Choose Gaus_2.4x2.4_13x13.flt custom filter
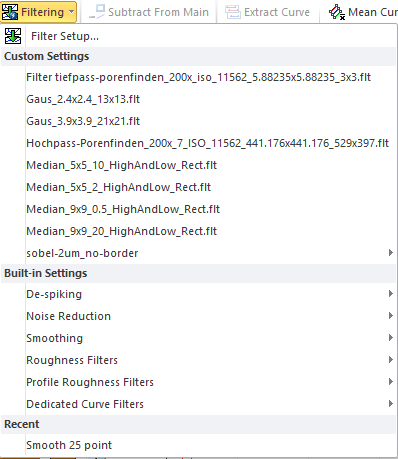 coord(198,99)
